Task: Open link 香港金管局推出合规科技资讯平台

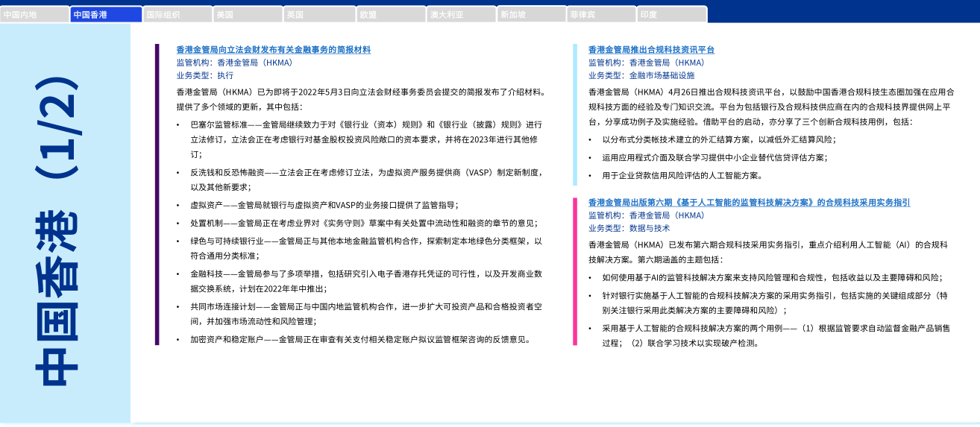Action: [x=651, y=50]
